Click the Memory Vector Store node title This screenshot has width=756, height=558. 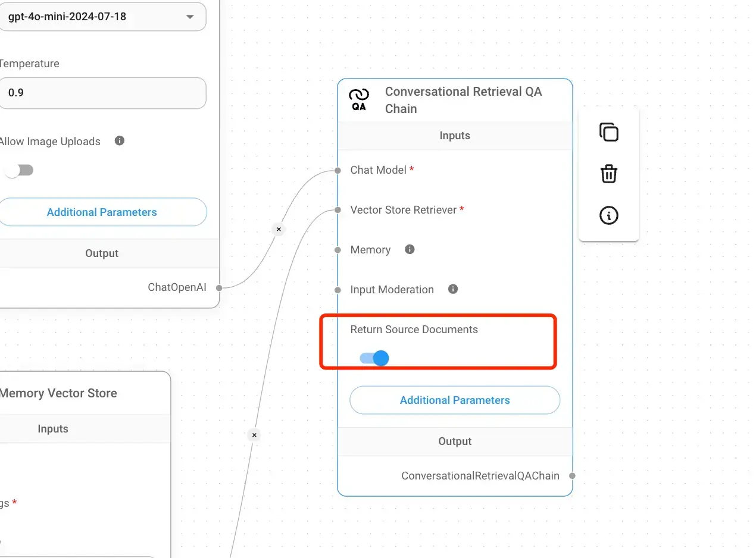click(x=58, y=393)
